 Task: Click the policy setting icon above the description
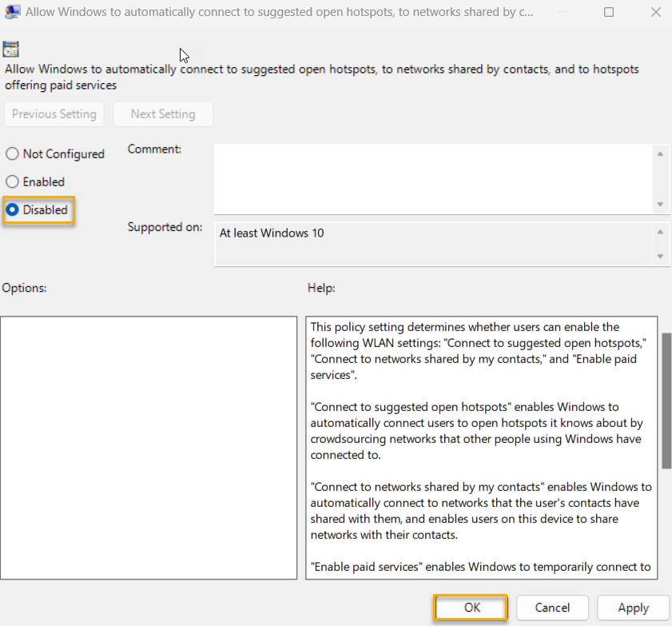(x=11, y=49)
